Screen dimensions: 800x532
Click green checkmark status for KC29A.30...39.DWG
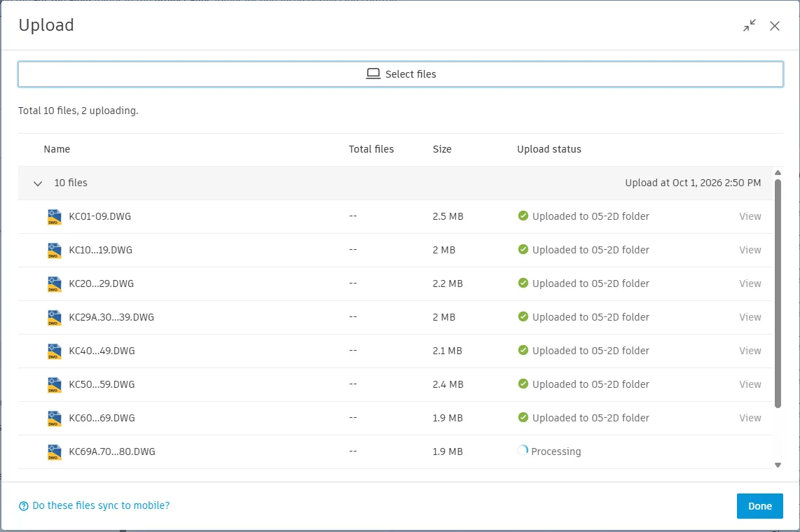point(523,316)
